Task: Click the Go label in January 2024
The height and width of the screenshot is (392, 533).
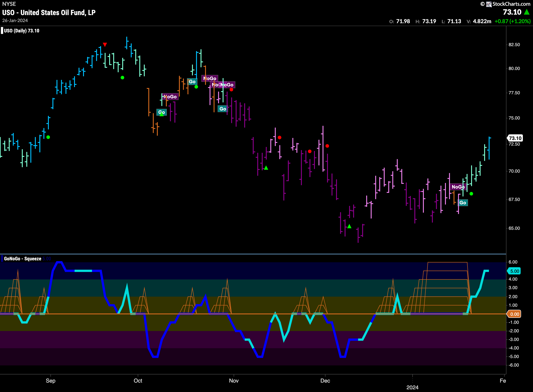Action: (x=463, y=203)
